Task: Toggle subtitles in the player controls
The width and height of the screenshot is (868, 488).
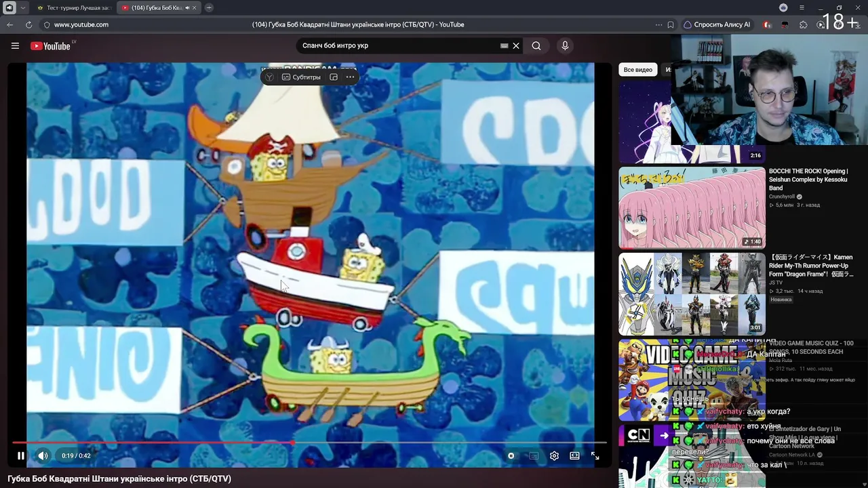Action: [534, 455]
